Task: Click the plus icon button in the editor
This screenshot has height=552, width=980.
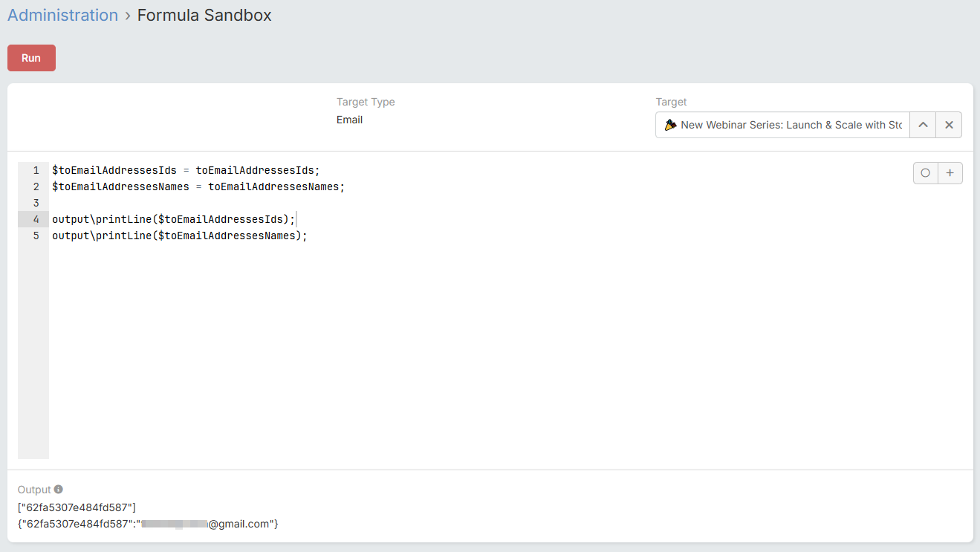Action: click(x=950, y=173)
